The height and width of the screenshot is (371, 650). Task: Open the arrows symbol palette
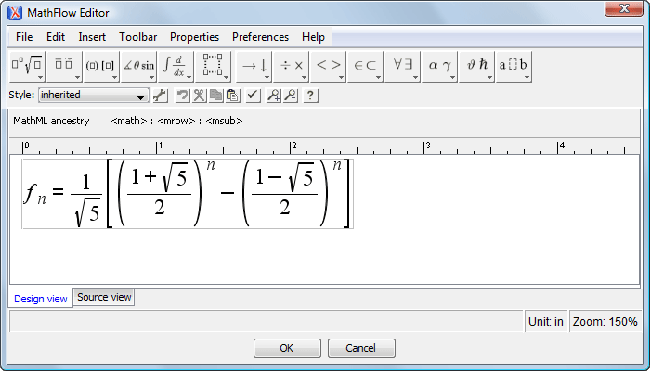coord(254,67)
